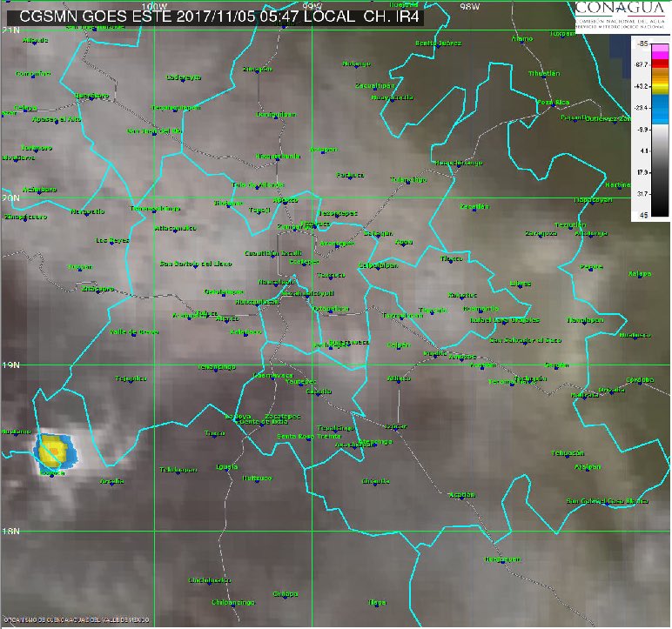
Task: Click the 'Huajuapan' city label
Action: (503, 559)
